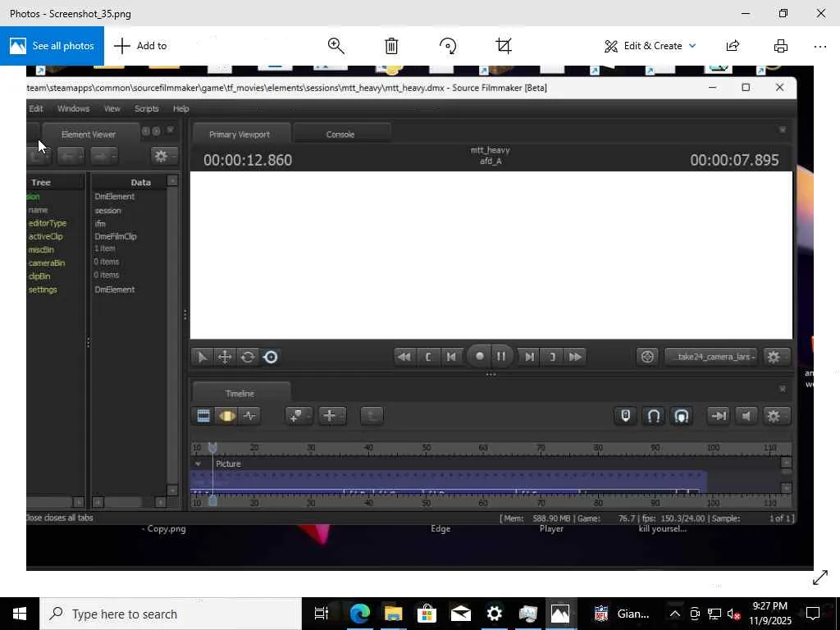Click the Element Viewer back arrow button
Viewport: 840px width, 630px height.
pyautogui.click(x=71, y=156)
